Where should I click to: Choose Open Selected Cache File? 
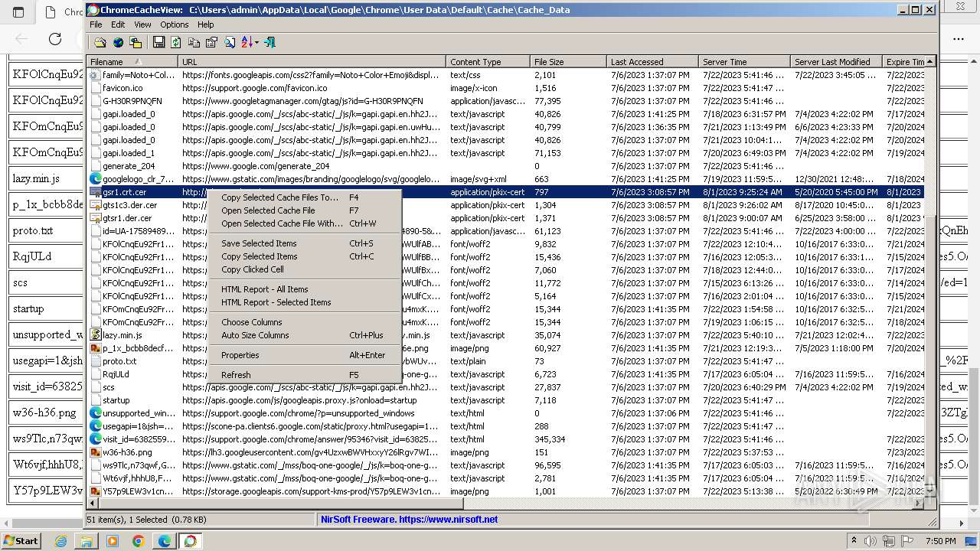(305, 210)
